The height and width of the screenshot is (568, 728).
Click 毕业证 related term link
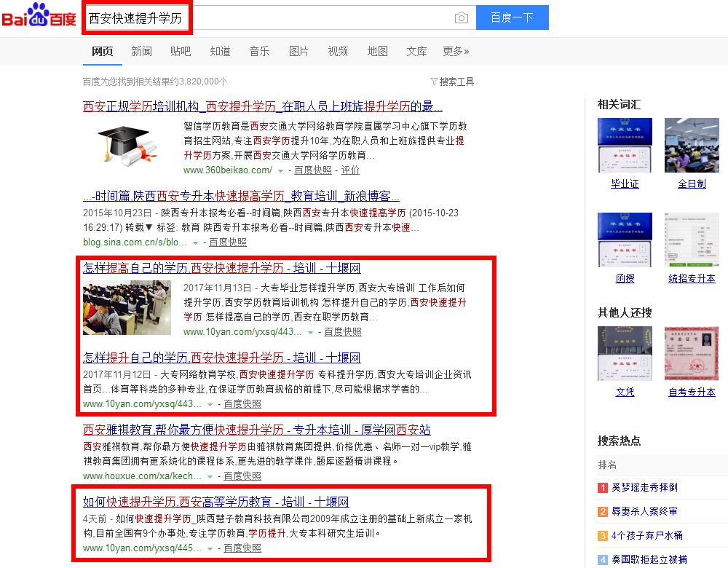pos(625,184)
